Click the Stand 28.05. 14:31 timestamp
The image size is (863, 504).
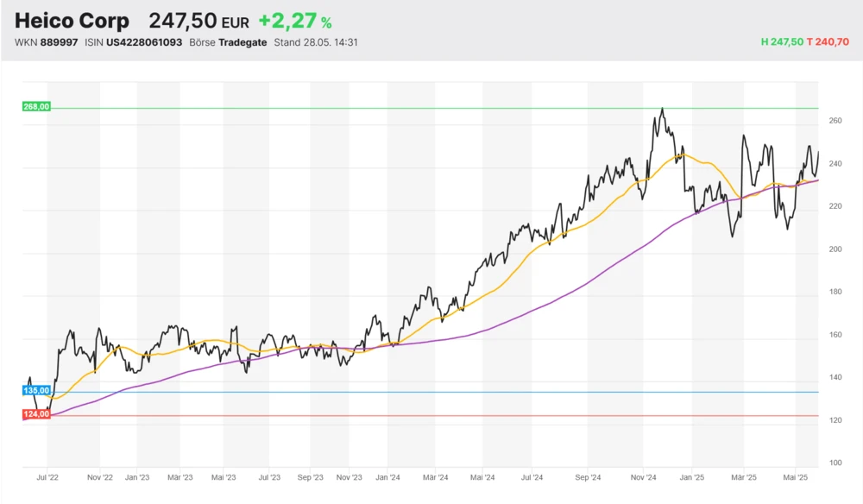pos(315,42)
